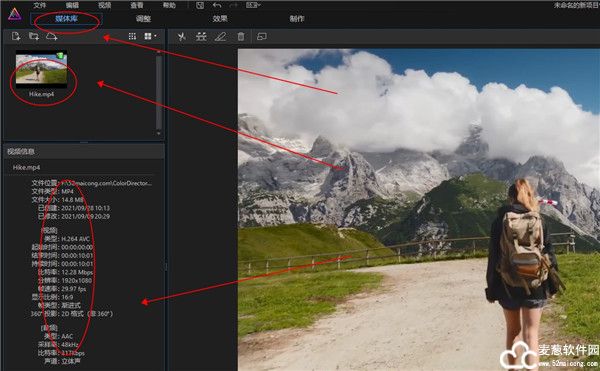The image size is (600, 371).
Task: Open the 帮助 (Help) menu
Action: pos(169,5)
